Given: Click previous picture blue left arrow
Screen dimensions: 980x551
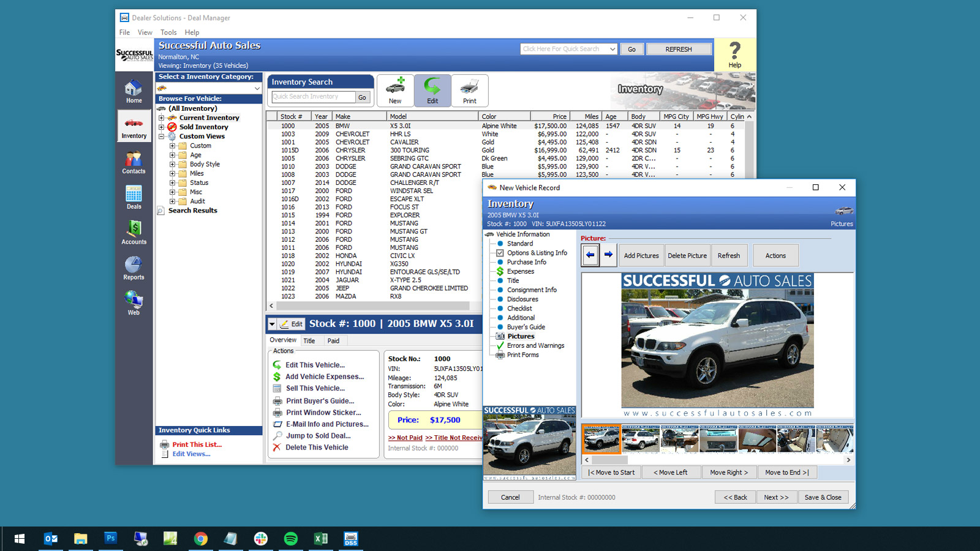Looking at the screenshot, I should (590, 255).
